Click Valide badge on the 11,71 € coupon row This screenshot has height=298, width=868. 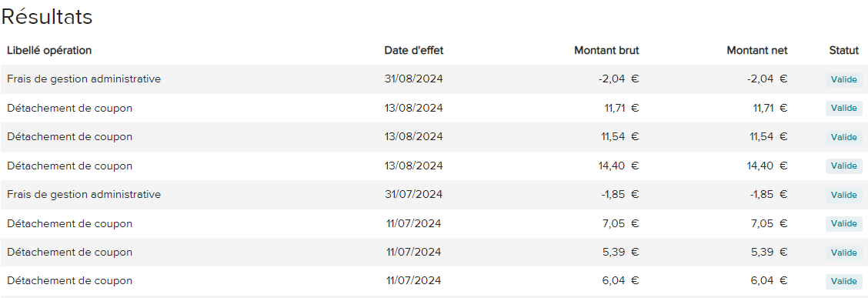coord(843,109)
